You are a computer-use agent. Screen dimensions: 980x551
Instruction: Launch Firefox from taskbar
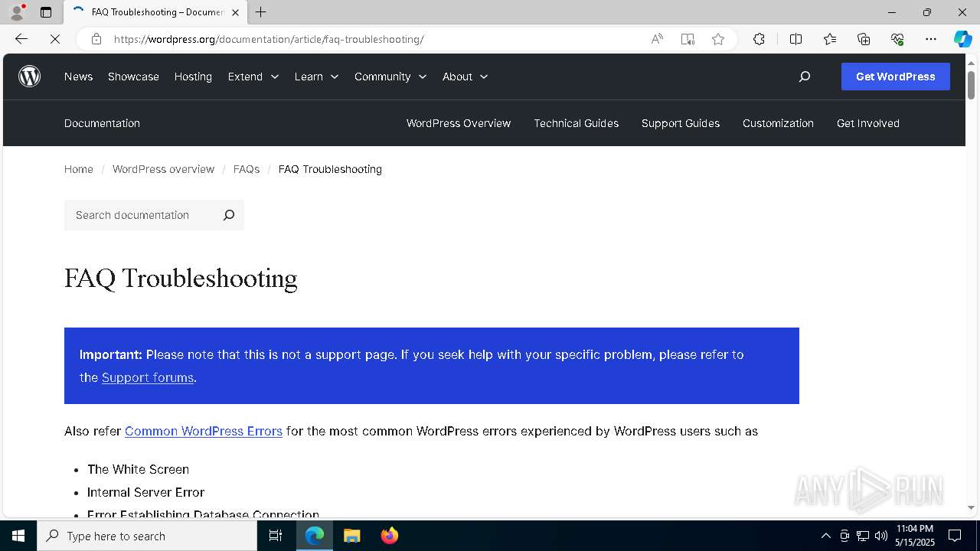tap(389, 536)
